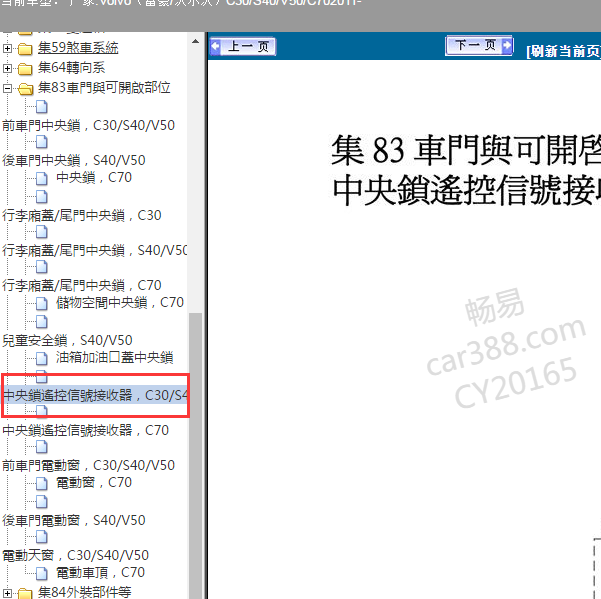The width and height of the screenshot is (601, 599).
Task: Expand the 集84外裝部件等 folder
Action: coord(7,593)
